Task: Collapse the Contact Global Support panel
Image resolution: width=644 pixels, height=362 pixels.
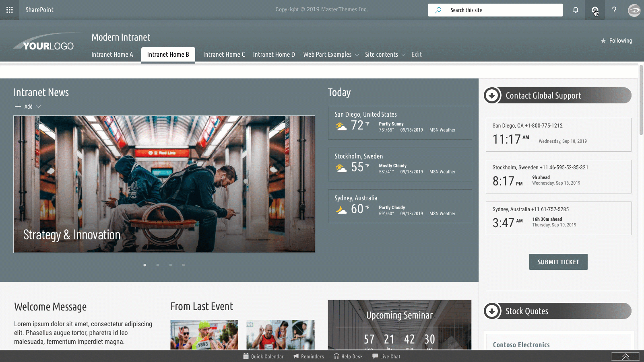Action: coord(492,95)
